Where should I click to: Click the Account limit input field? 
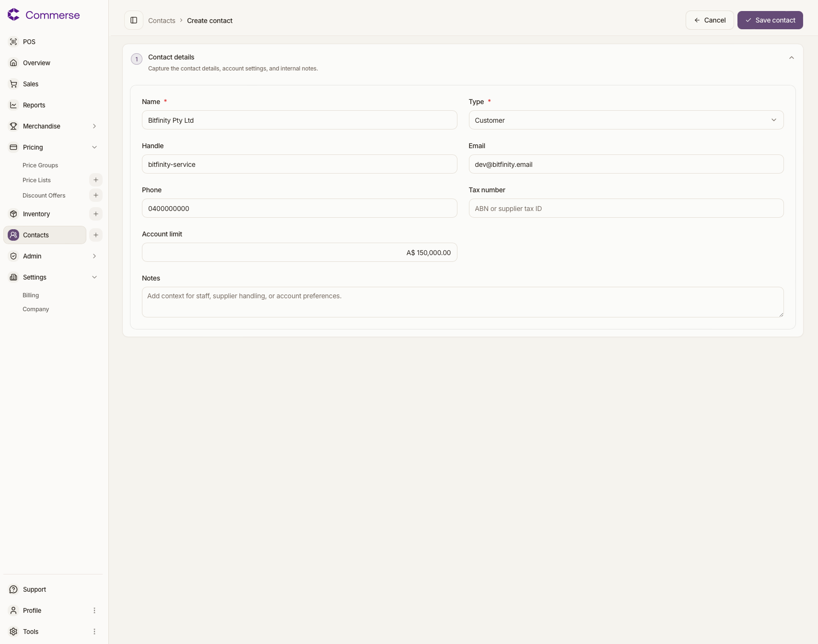pos(299,252)
